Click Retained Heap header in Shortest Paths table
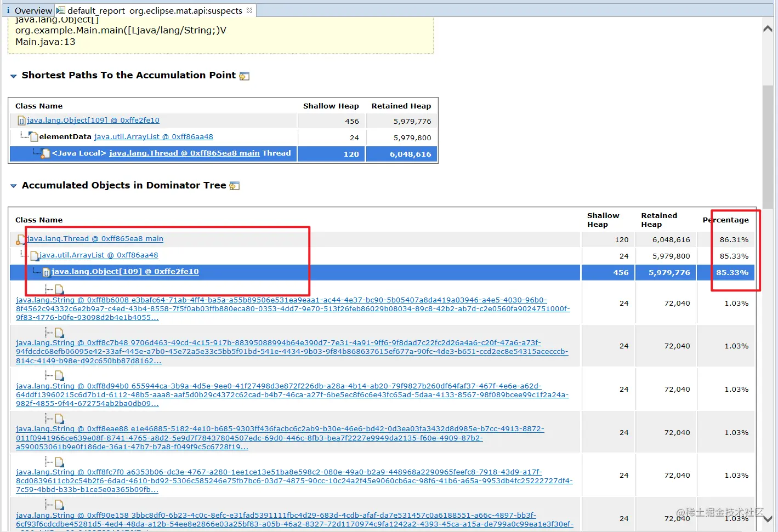The height and width of the screenshot is (532, 778). pyautogui.click(x=401, y=106)
